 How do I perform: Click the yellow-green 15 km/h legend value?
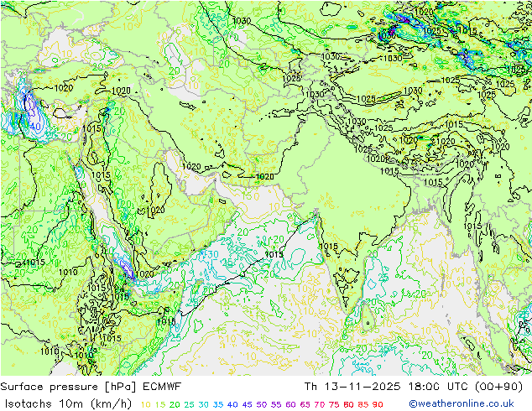pos(160,404)
